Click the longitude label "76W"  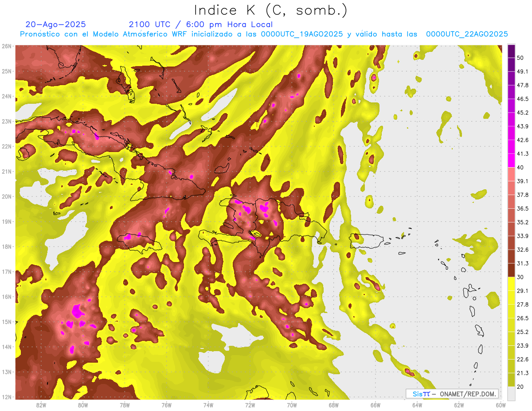click(166, 405)
